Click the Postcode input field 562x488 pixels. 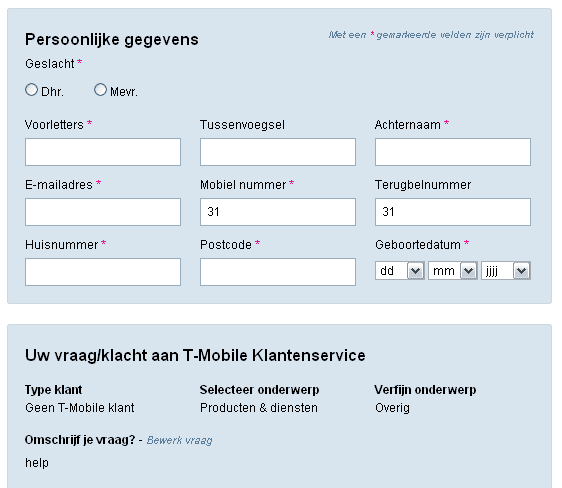278,272
